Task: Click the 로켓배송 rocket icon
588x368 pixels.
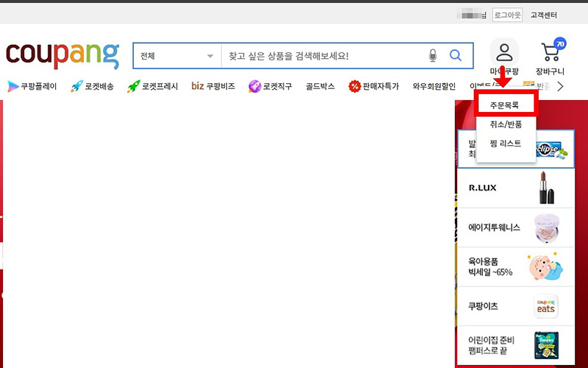Action: 76,86
